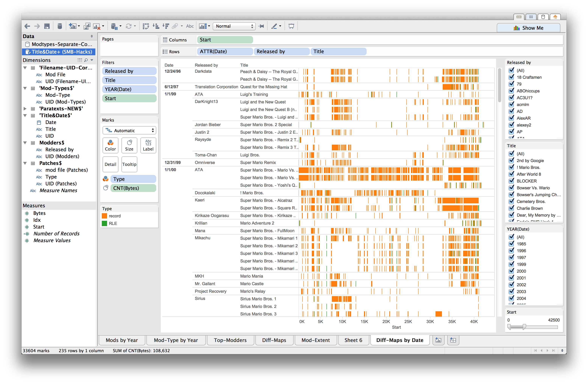Start presentation mode with the screen icon

click(291, 26)
